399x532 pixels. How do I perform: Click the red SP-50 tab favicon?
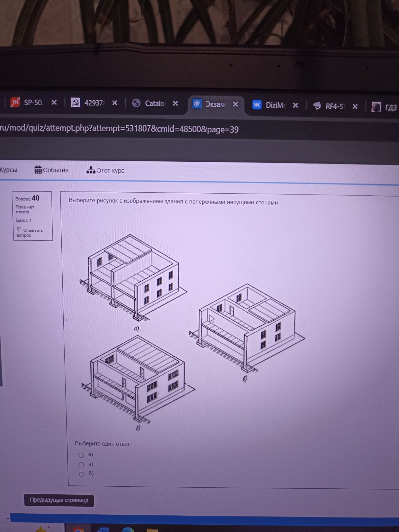pos(15,102)
